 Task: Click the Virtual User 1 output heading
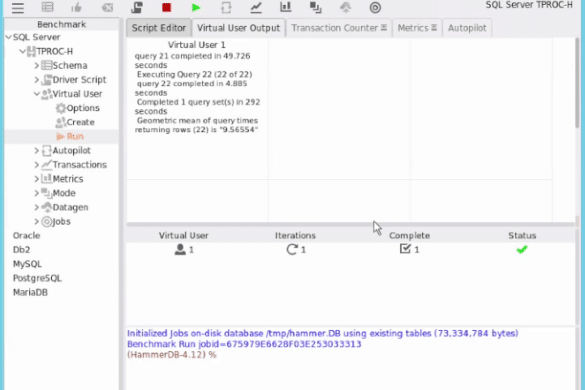(x=197, y=45)
